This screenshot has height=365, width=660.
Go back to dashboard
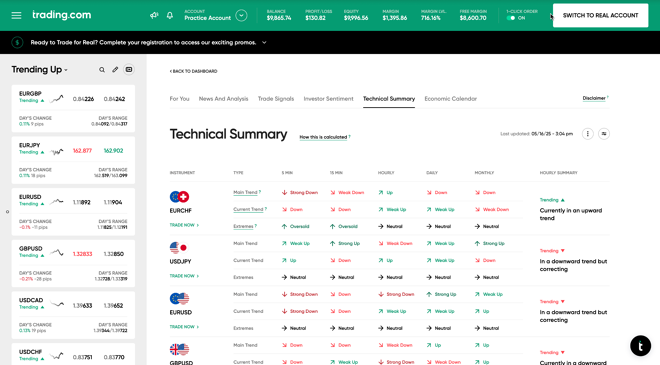pos(194,71)
